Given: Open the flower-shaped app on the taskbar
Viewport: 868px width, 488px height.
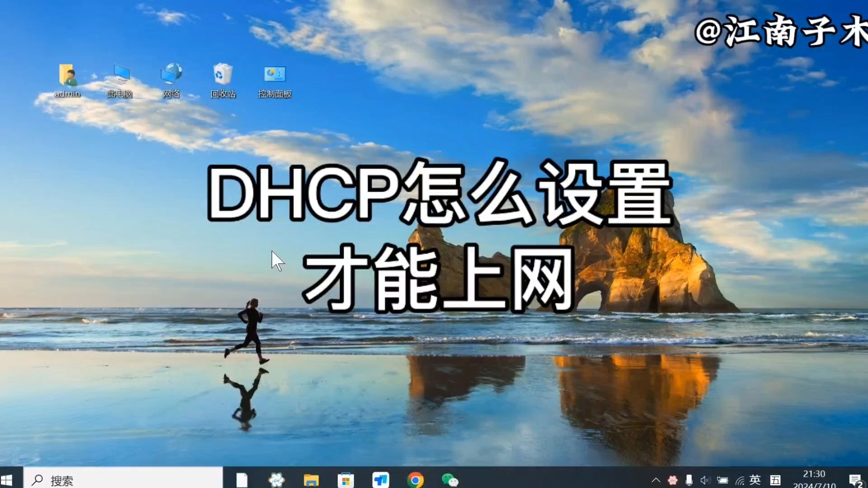Looking at the screenshot, I should 276,480.
